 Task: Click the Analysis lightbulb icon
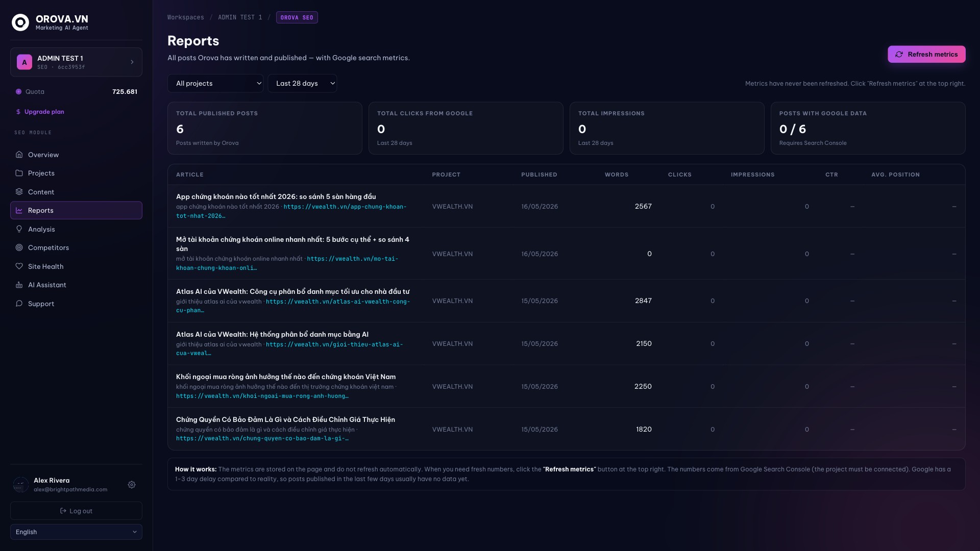pos(19,229)
